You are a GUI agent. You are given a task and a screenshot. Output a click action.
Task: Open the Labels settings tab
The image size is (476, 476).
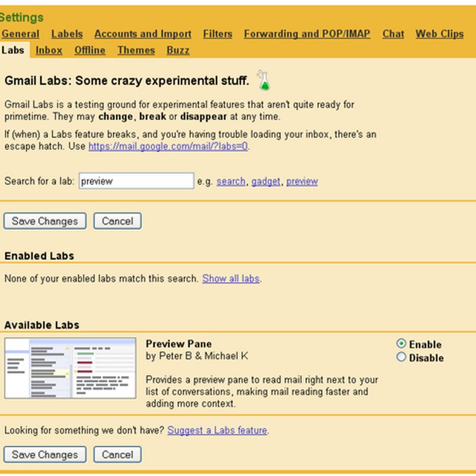click(67, 34)
